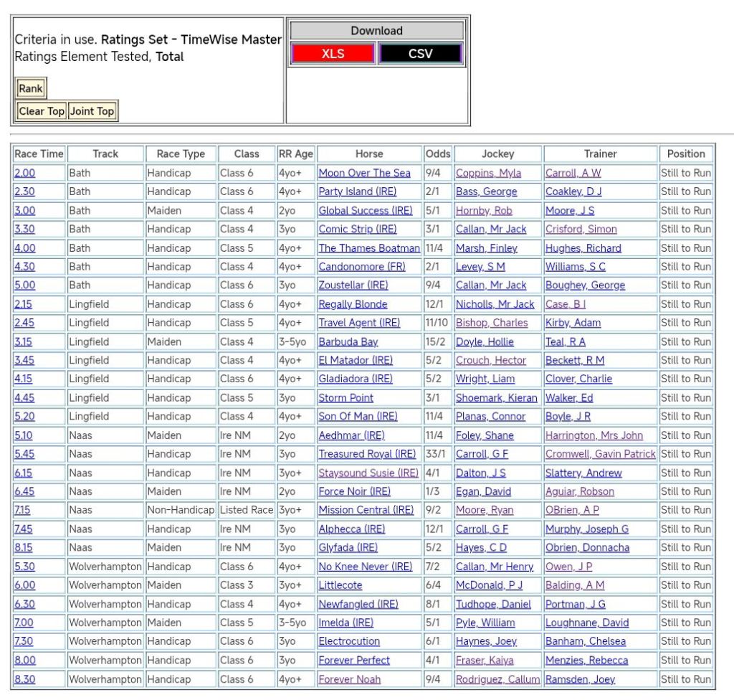Click the black CSV download button

(x=420, y=54)
